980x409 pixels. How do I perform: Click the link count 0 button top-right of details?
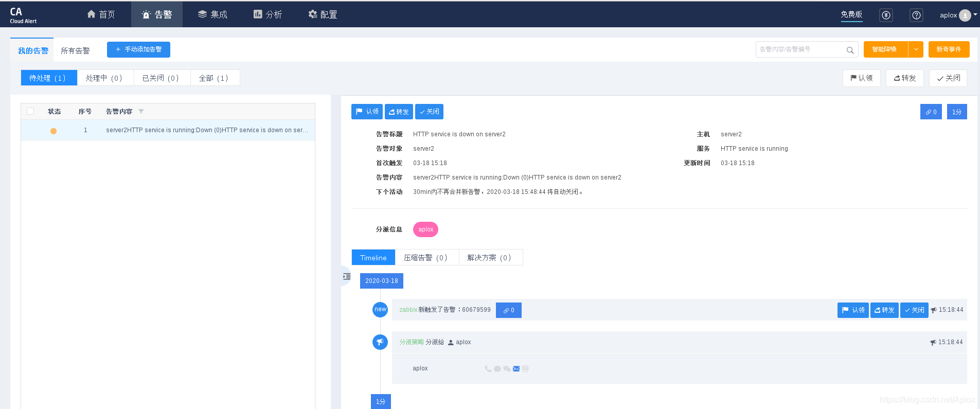point(931,112)
